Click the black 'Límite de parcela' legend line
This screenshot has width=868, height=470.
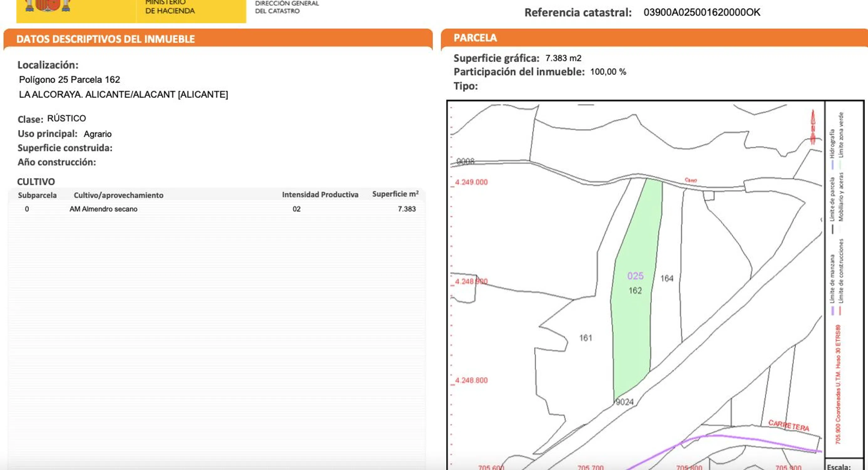(832, 229)
